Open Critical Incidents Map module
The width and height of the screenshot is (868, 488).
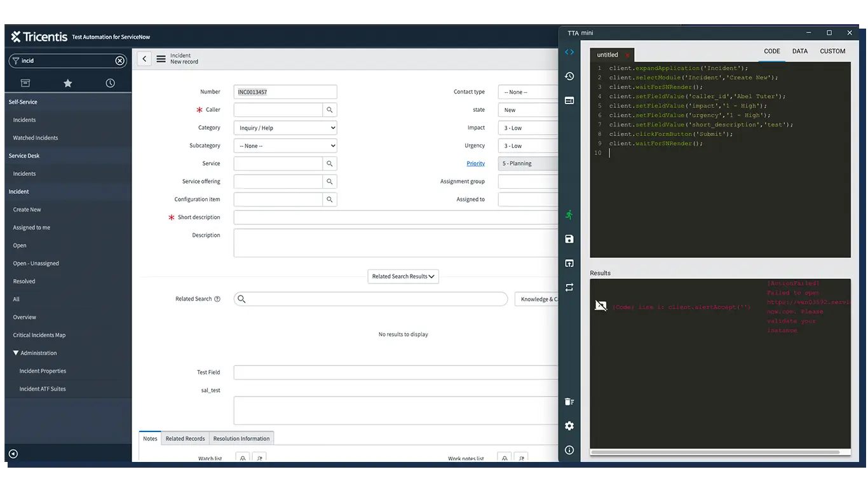tap(39, 335)
